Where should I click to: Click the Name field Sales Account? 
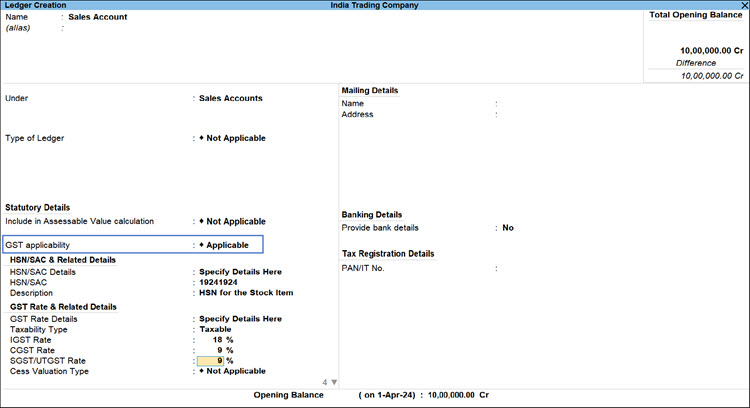tap(97, 17)
